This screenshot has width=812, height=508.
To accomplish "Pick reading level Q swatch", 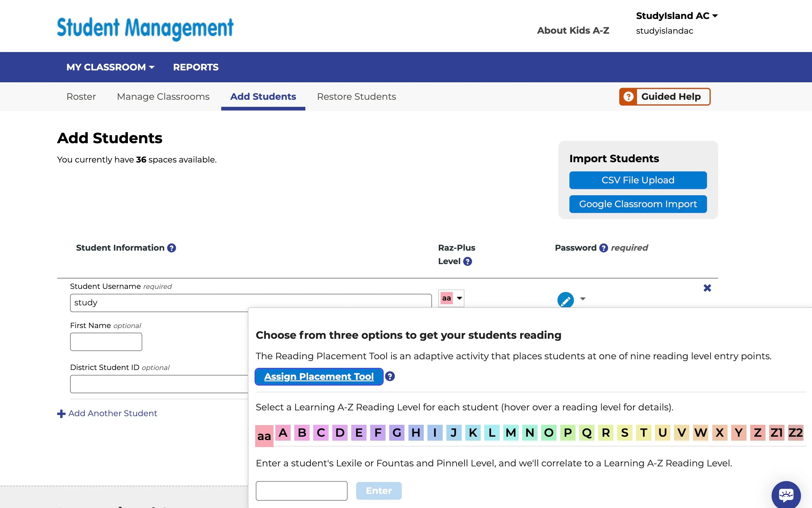I will [587, 432].
